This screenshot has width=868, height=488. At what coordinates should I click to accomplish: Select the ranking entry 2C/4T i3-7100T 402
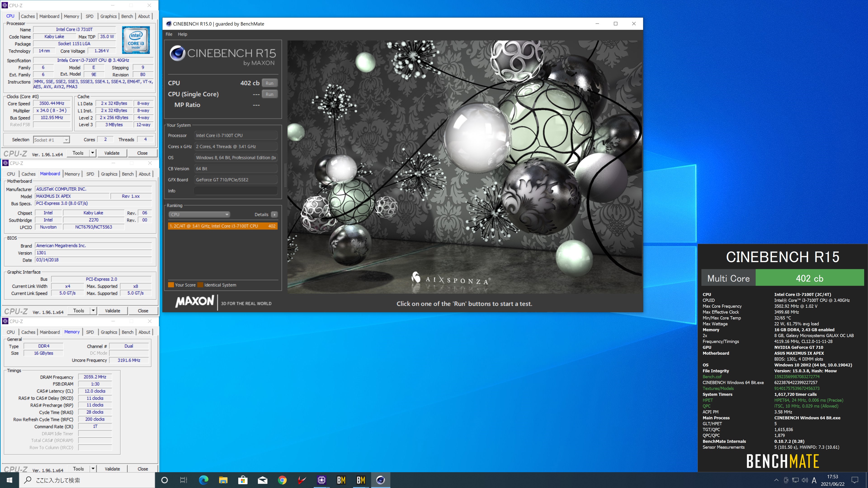click(x=223, y=226)
